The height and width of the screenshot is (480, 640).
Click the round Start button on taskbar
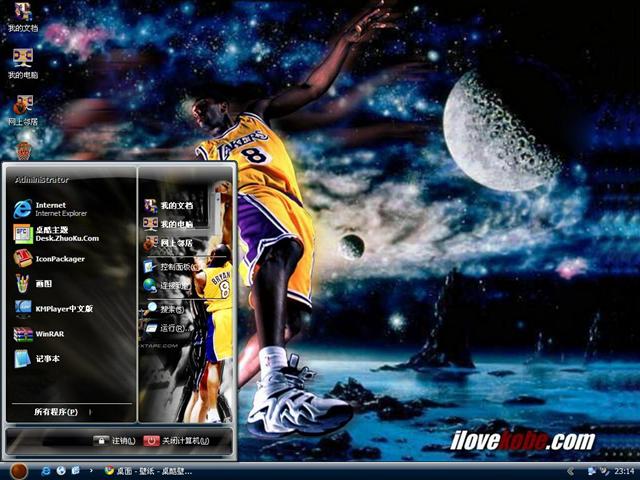18,470
